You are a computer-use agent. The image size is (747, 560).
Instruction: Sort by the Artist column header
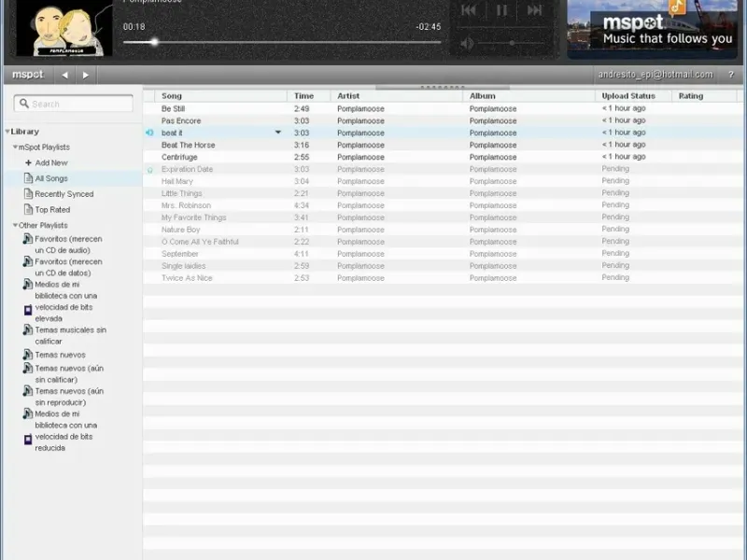tap(396, 96)
